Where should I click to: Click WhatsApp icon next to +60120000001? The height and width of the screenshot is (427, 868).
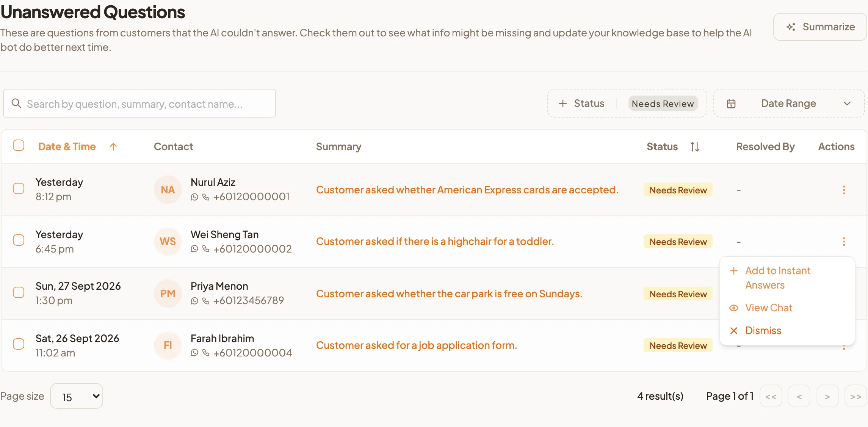point(194,197)
